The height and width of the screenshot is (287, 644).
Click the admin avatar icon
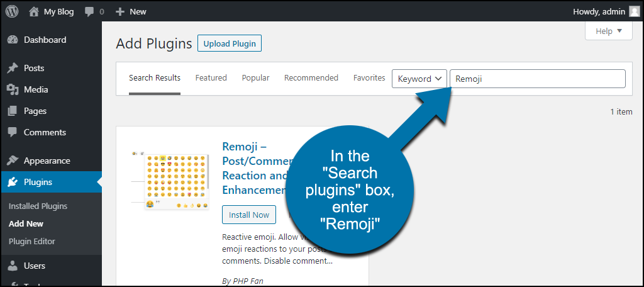(634, 12)
